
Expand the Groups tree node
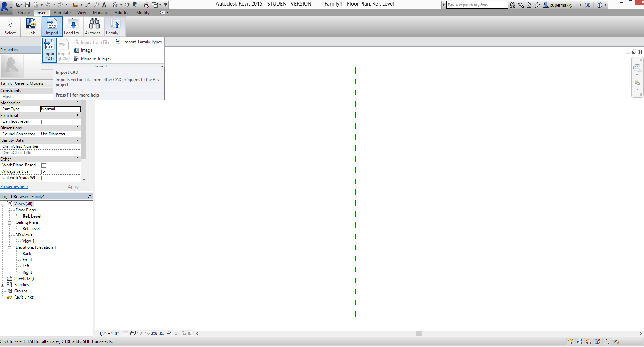point(2,291)
